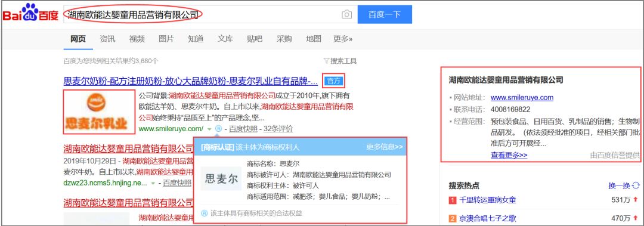The height and width of the screenshot is (226, 644).
Task: Open the 采购 tab
Action: tap(284, 39)
